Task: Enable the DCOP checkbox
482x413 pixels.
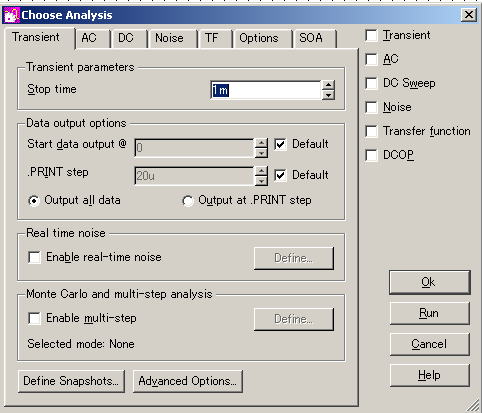Action: (x=372, y=155)
